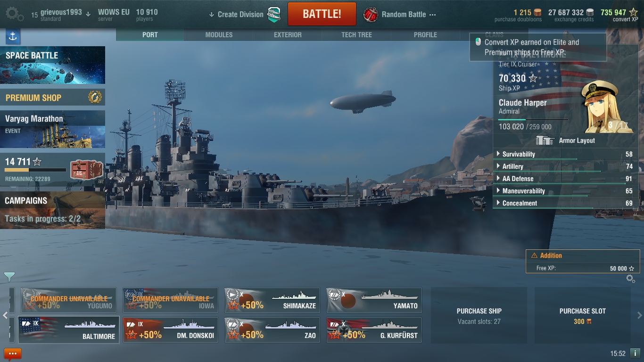Click the red container crate icon
644x362 pixels.
click(x=87, y=170)
